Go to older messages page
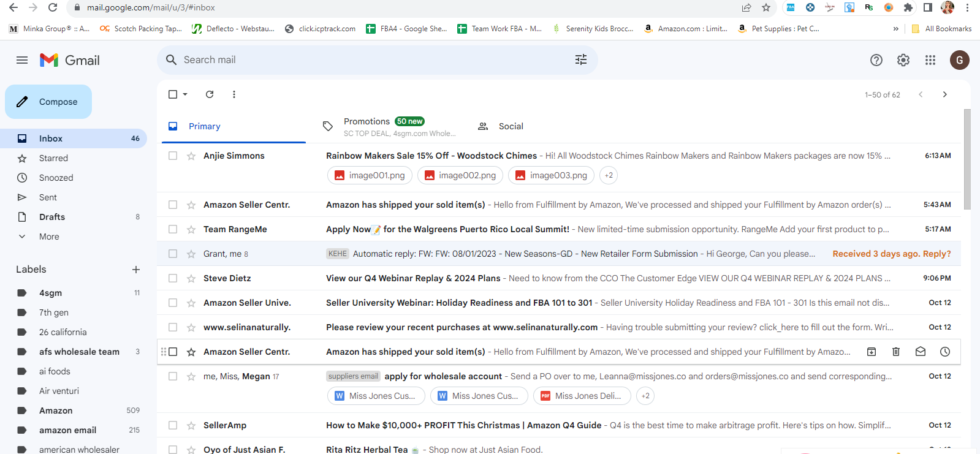The image size is (980, 454). click(x=945, y=94)
